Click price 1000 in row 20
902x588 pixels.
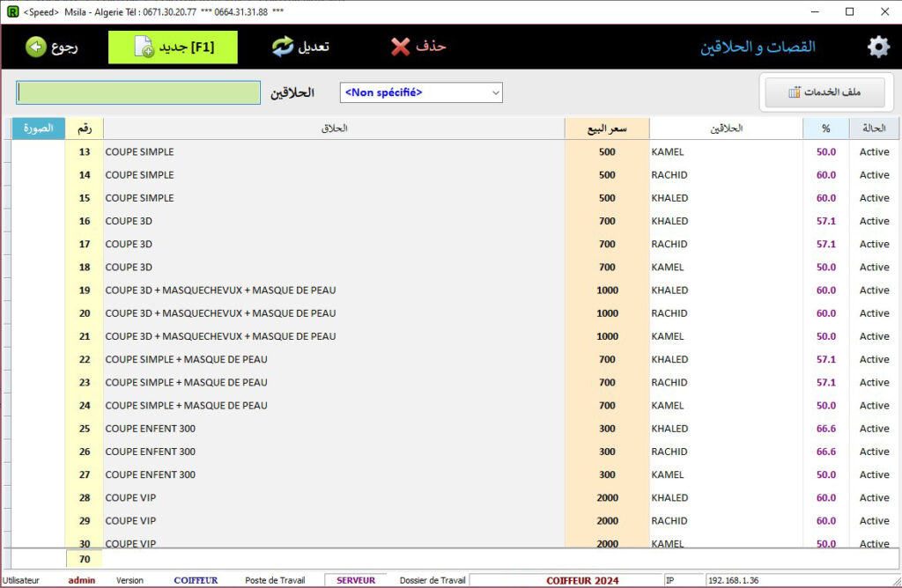pos(607,313)
